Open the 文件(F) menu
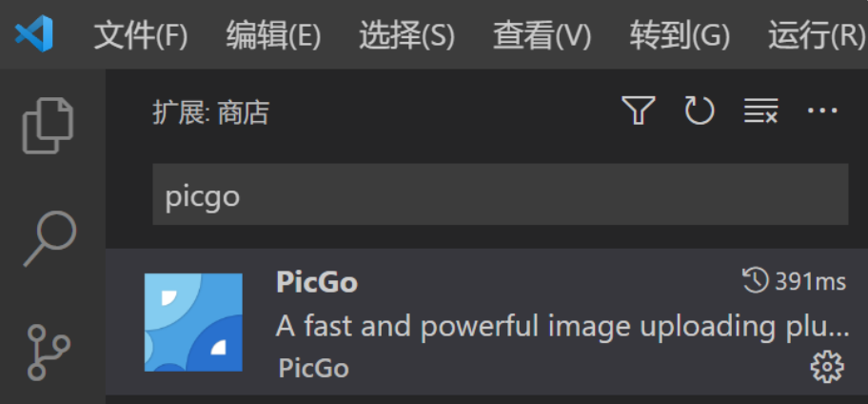868x404 pixels. 141,36
